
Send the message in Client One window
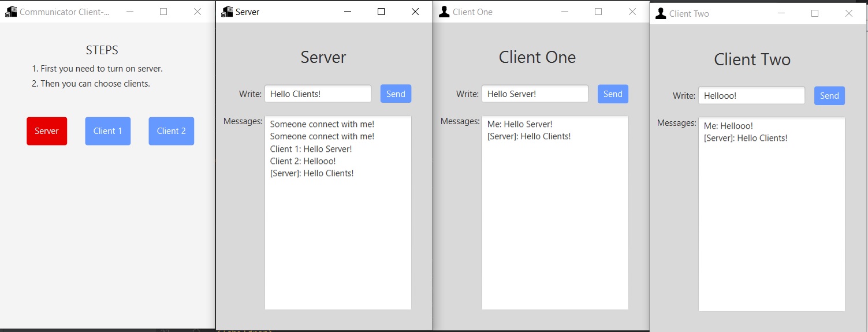(x=613, y=94)
